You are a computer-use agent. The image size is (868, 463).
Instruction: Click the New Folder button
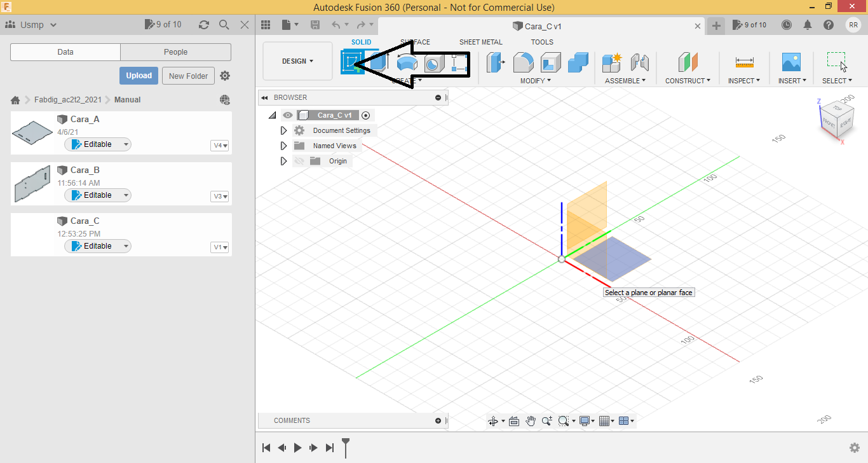tap(189, 76)
